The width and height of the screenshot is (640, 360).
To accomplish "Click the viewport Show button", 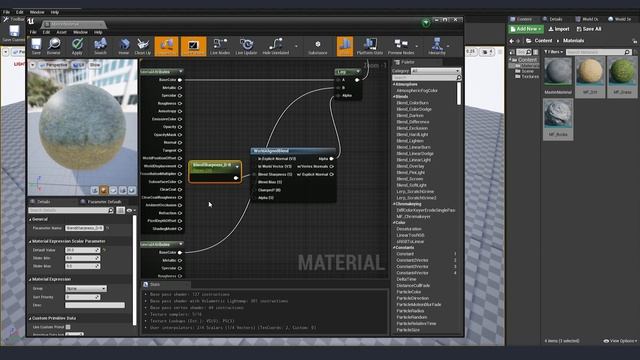I will coord(95,65).
